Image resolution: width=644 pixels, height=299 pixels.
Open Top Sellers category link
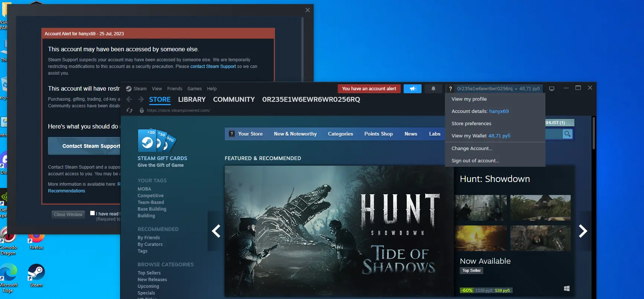click(x=149, y=273)
